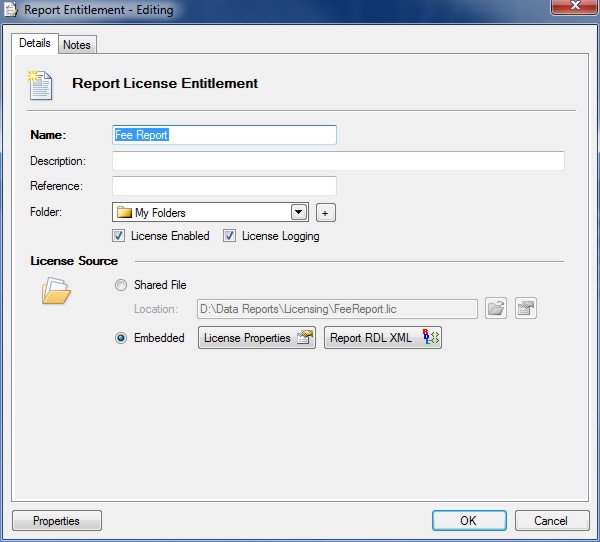Click the browse folder icon beside Location
Viewport: 600px width, 542px height.
(x=496, y=309)
